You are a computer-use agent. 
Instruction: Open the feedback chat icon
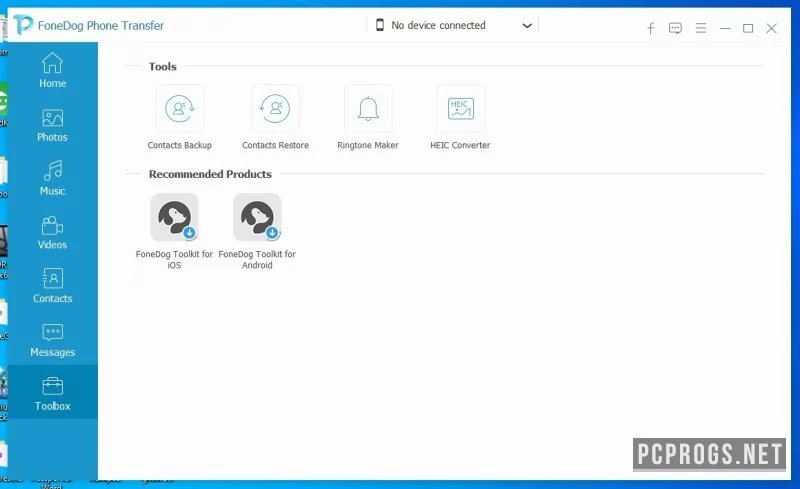coord(675,28)
